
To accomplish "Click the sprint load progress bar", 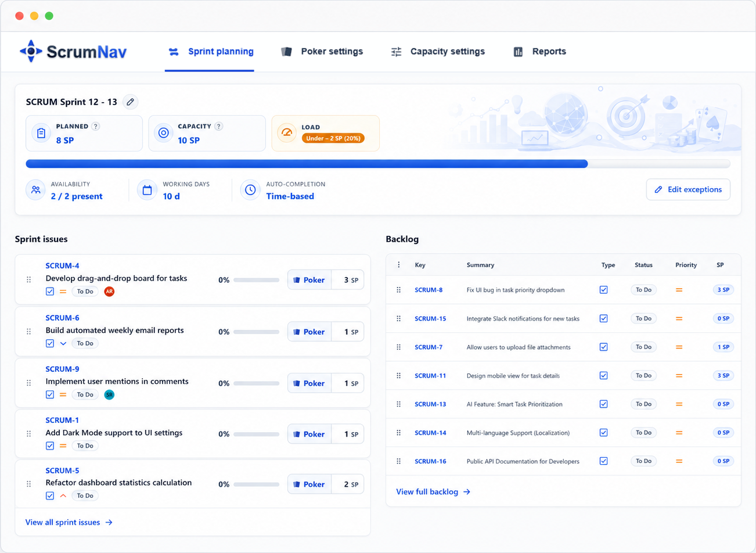I will coord(378,164).
